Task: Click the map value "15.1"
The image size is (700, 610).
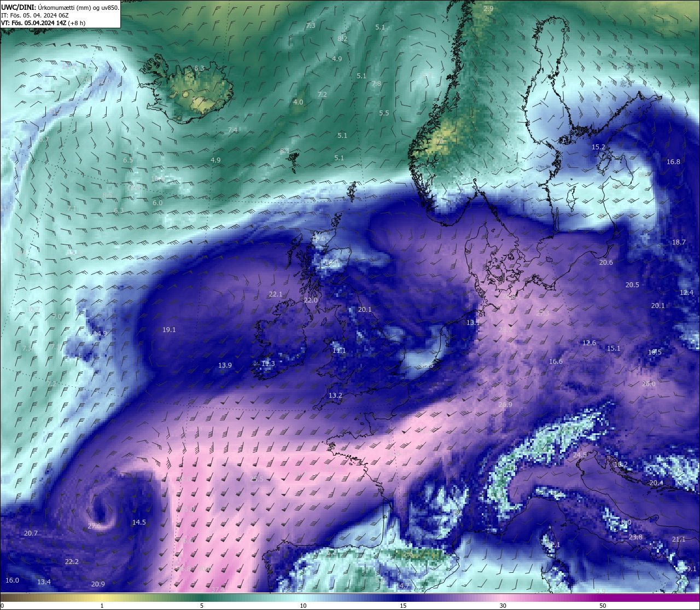Action: pos(614,348)
